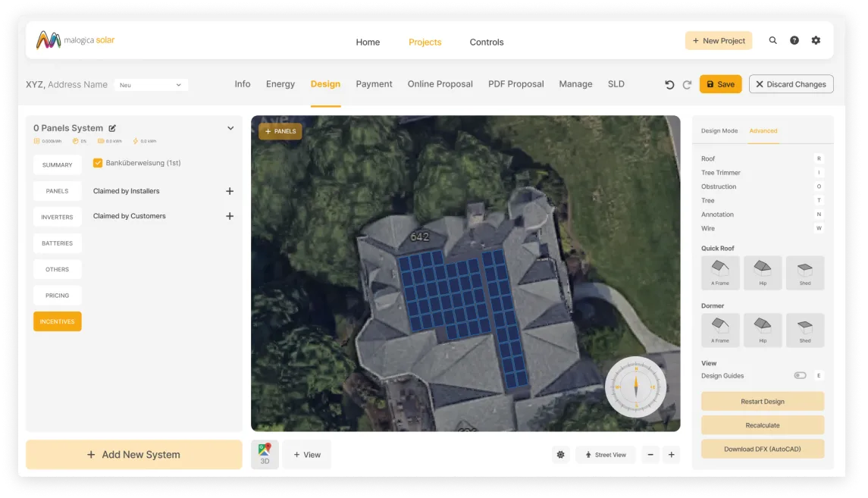Open the Design Mode tab
Screen dimensions: 868x498
point(719,131)
